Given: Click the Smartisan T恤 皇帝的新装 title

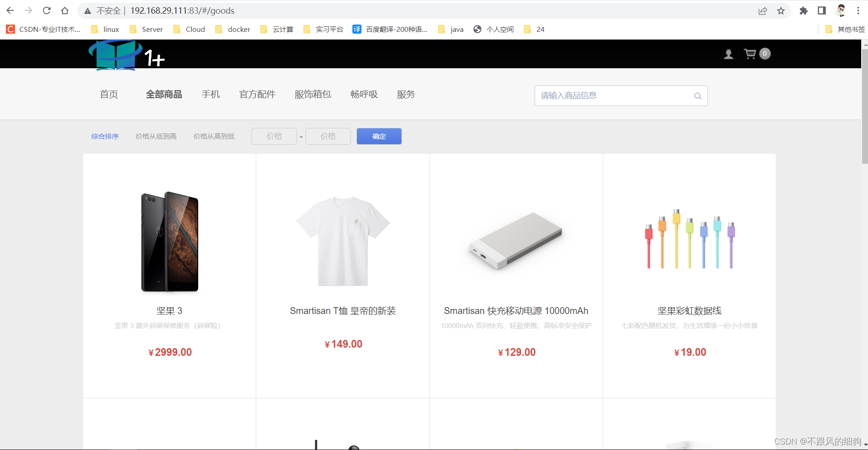Looking at the screenshot, I should [x=343, y=311].
